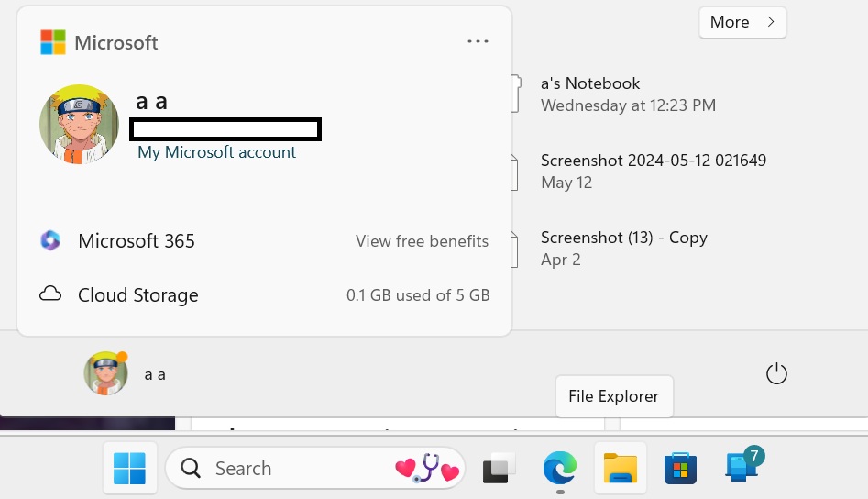
Task: Click the small user avatar at bottom
Action: click(x=105, y=373)
